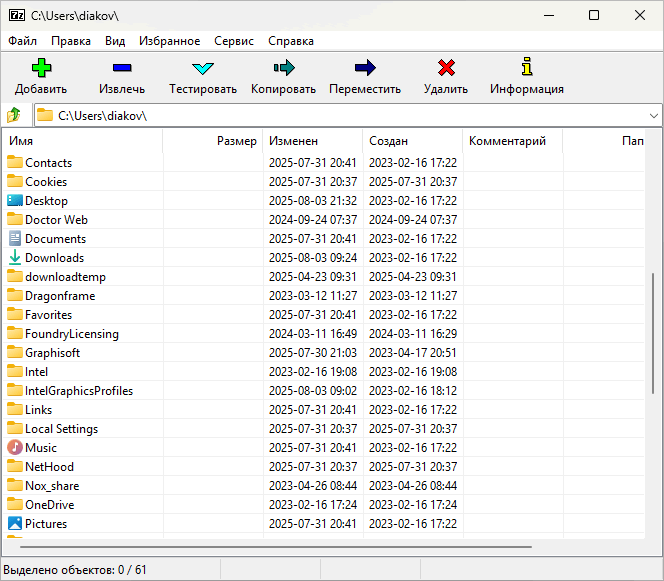
Task: Click the Копировать arrow icon
Action: (x=283, y=68)
